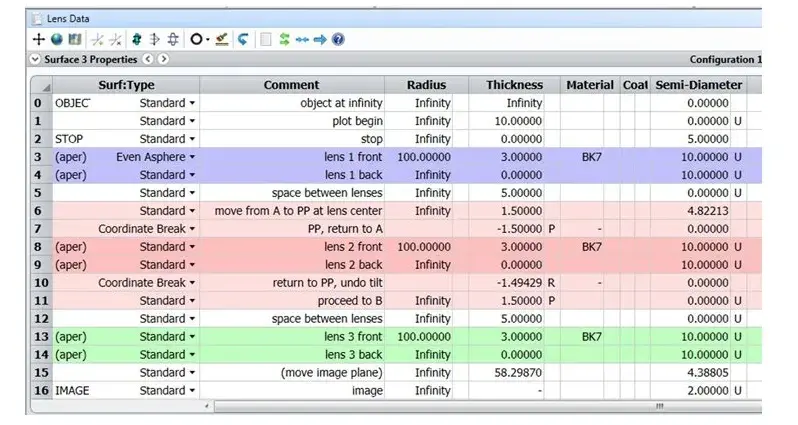Select the row 13 header number
Image resolution: width=798 pixels, height=425 pixels.
(x=41, y=337)
